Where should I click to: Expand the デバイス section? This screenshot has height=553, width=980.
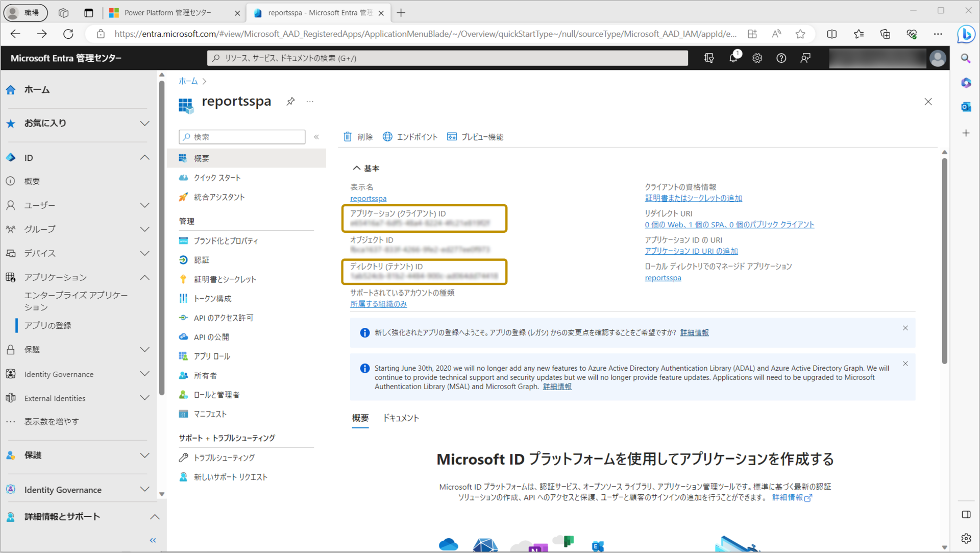pos(144,253)
